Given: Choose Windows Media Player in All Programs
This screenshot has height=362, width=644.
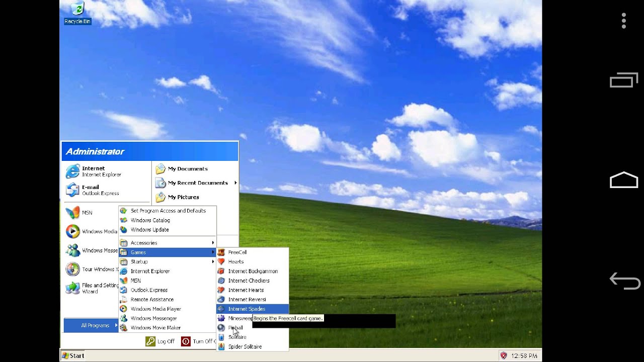Looking at the screenshot, I should pos(168,309).
